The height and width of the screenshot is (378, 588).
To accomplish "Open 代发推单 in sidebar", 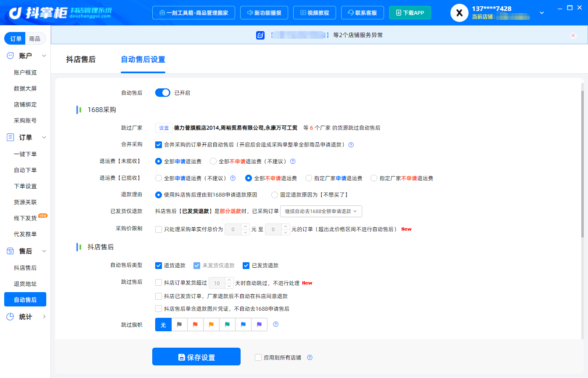I will coord(25,234).
